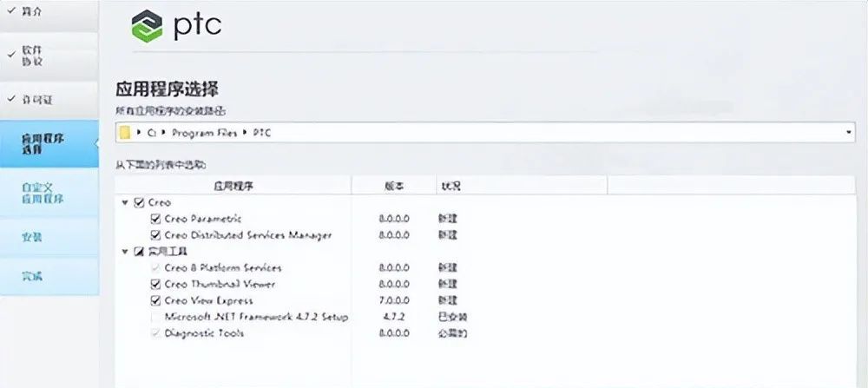Click the 应用程序 column header

(233, 186)
